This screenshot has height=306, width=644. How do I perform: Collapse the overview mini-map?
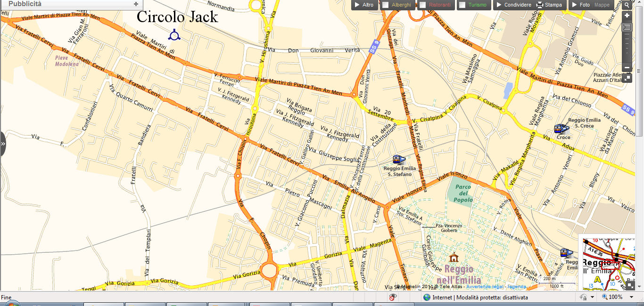coord(630,285)
